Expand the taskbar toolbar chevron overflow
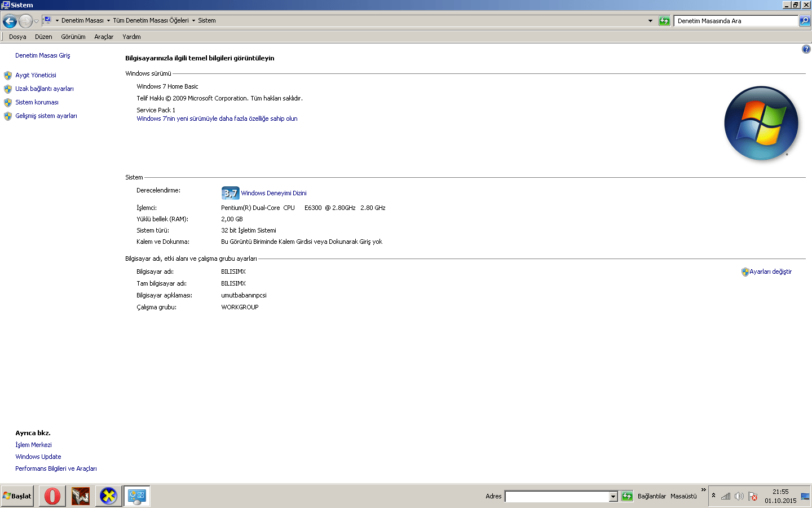This screenshot has width=812, height=508. [x=703, y=489]
